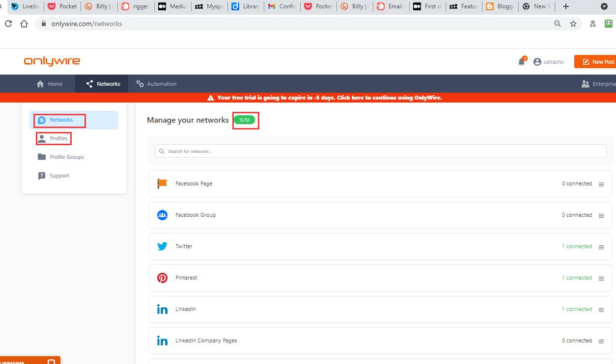Image resolution: width=616 pixels, height=364 pixels.
Task: Click the Twitter bird icon
Action: click(x=162, y=246)
